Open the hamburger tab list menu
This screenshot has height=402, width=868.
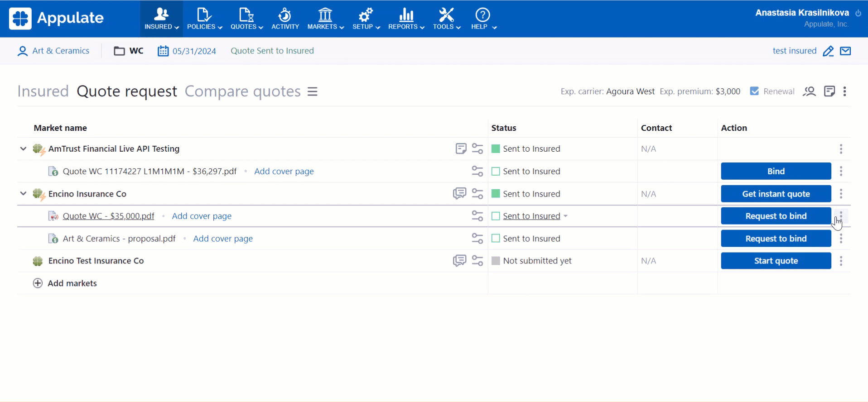313,91
